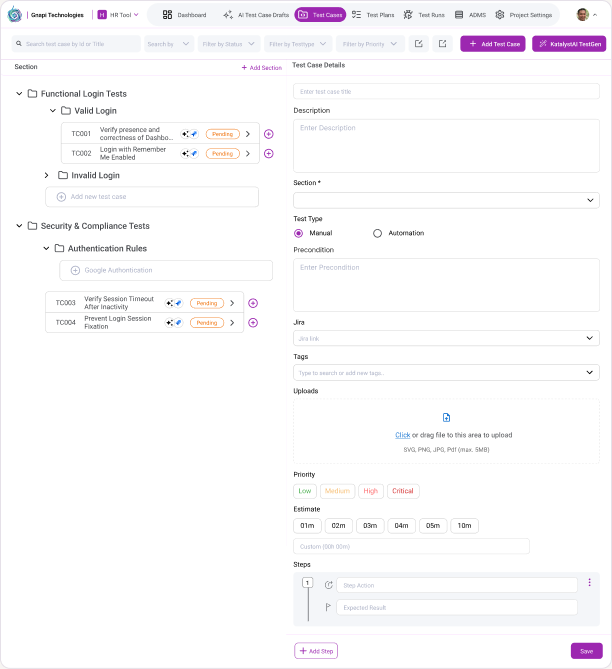
Task: Set priority to Critical
Action: pos(403,491)
